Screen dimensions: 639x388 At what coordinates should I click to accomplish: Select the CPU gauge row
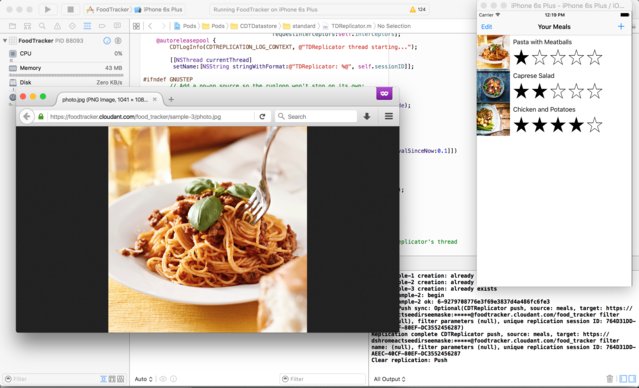65,53
